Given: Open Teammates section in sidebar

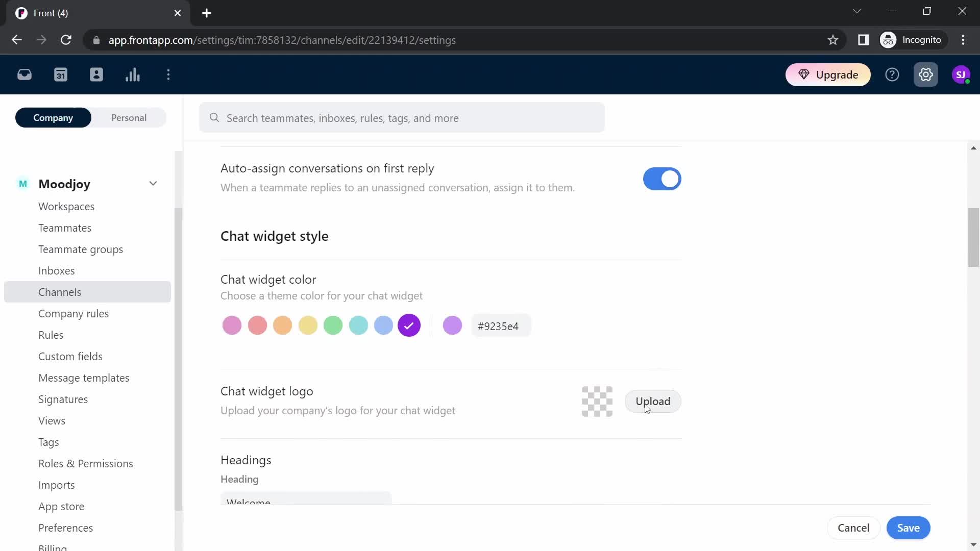Looking at the screenshot, I should click(x=65, y=228).
